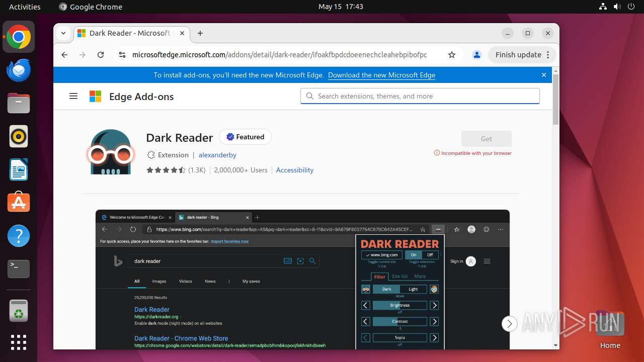Reload the current page
This screenshot has height=362, width=644.
coord(101,55)
